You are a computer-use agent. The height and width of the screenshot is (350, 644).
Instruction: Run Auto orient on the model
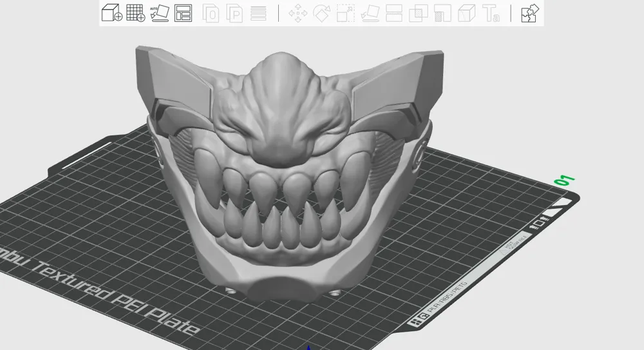coord(159,13)
